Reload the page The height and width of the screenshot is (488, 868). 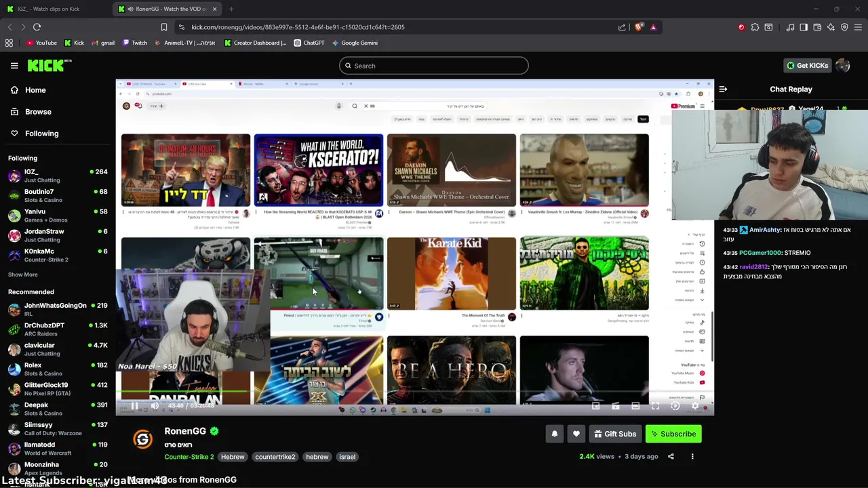pyautogui.click(x=37, y=27)
